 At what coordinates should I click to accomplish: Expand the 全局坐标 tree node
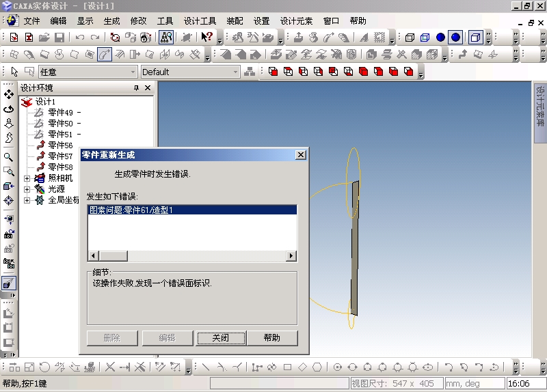coord(27,200)
